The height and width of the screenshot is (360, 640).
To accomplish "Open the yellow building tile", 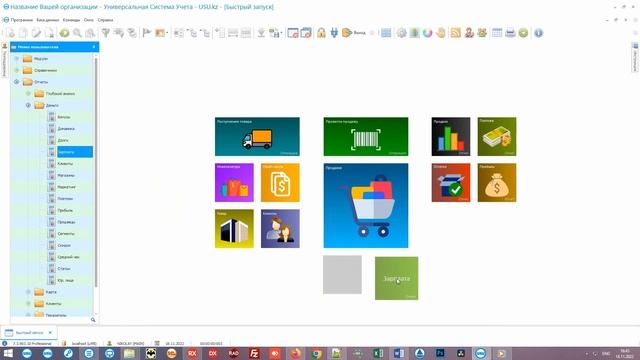I will (234, 229).
